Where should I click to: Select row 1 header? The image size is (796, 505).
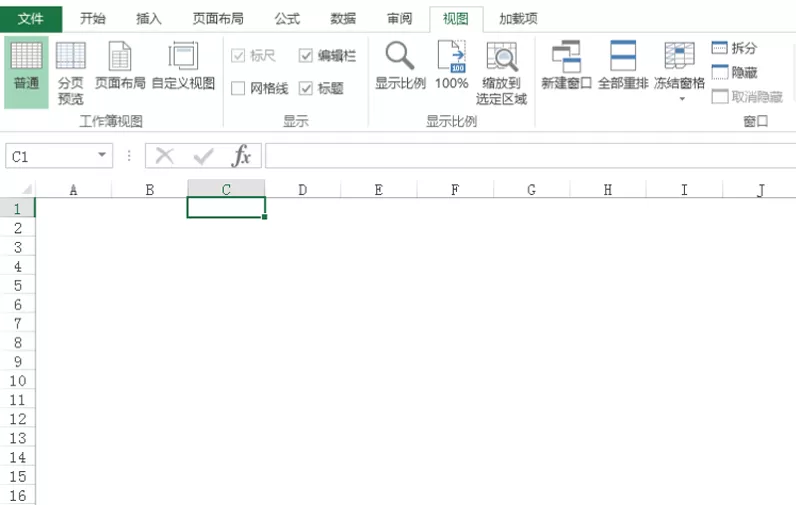pos(18,209)
